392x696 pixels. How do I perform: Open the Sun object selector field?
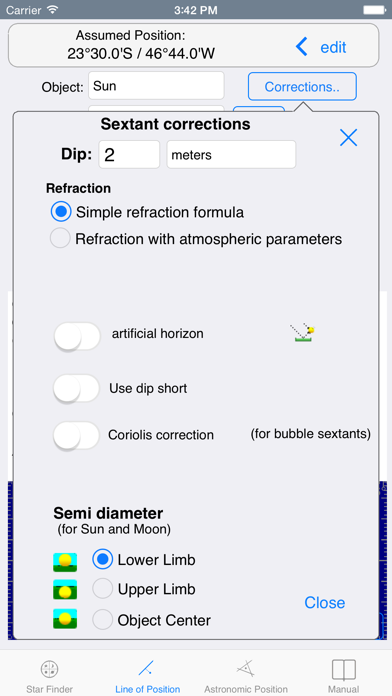pyautogui.click(x=156, y=85)
